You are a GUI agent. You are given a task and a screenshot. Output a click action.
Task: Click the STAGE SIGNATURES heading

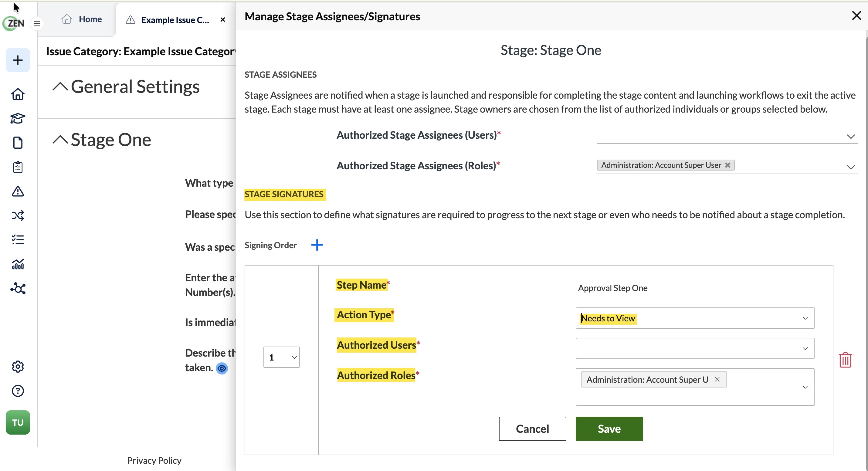point(284,195)
